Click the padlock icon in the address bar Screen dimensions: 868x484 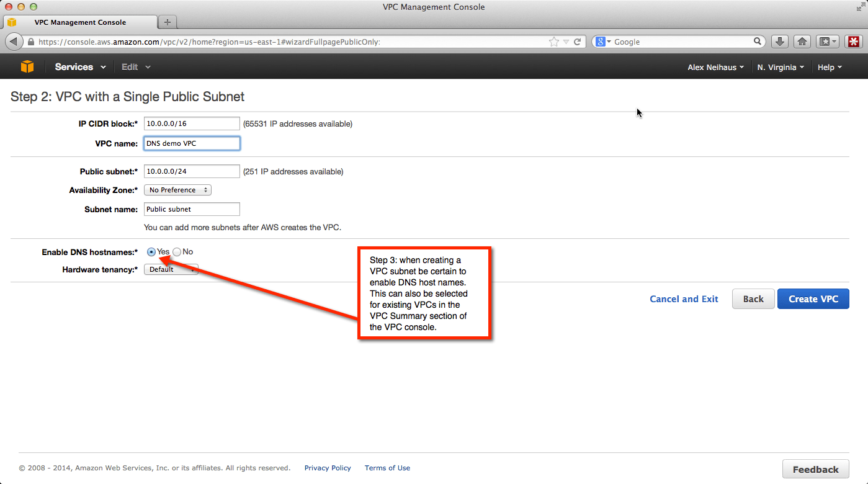click(x=30, y=42)
